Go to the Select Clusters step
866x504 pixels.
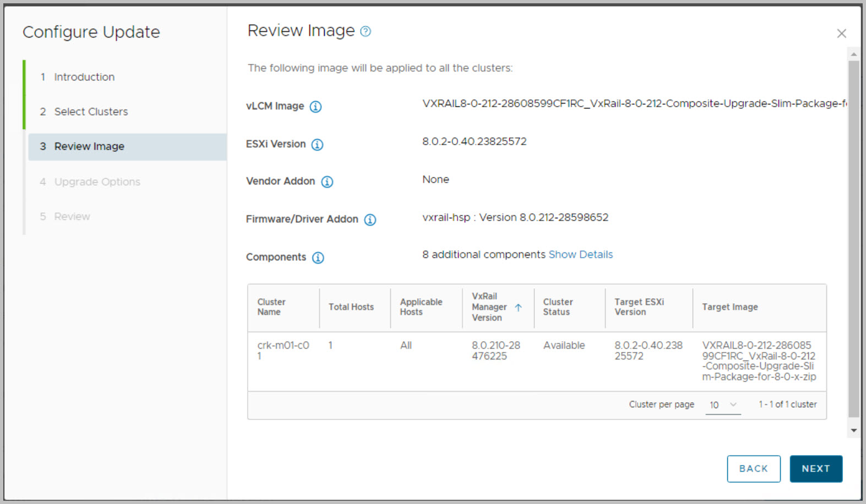[91, 112]
